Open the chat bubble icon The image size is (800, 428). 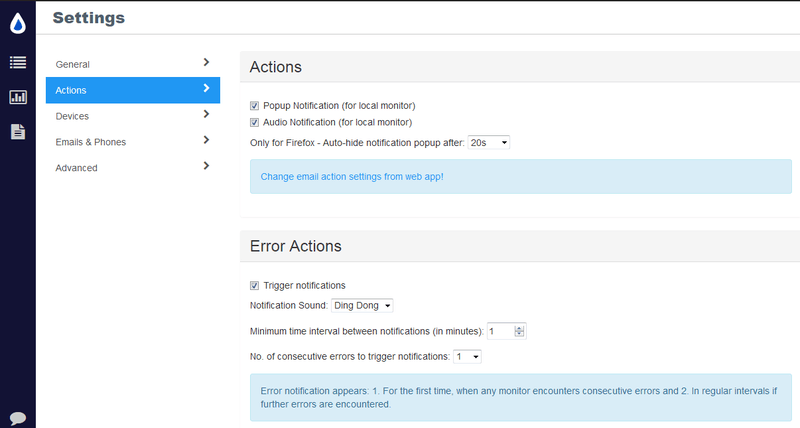(x=18, y=417)
